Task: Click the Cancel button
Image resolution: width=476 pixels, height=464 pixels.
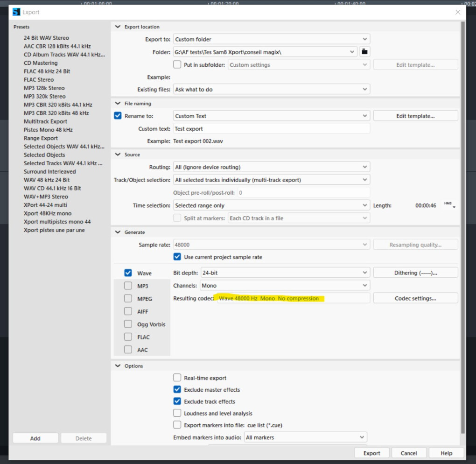Action: coord(409,453)
